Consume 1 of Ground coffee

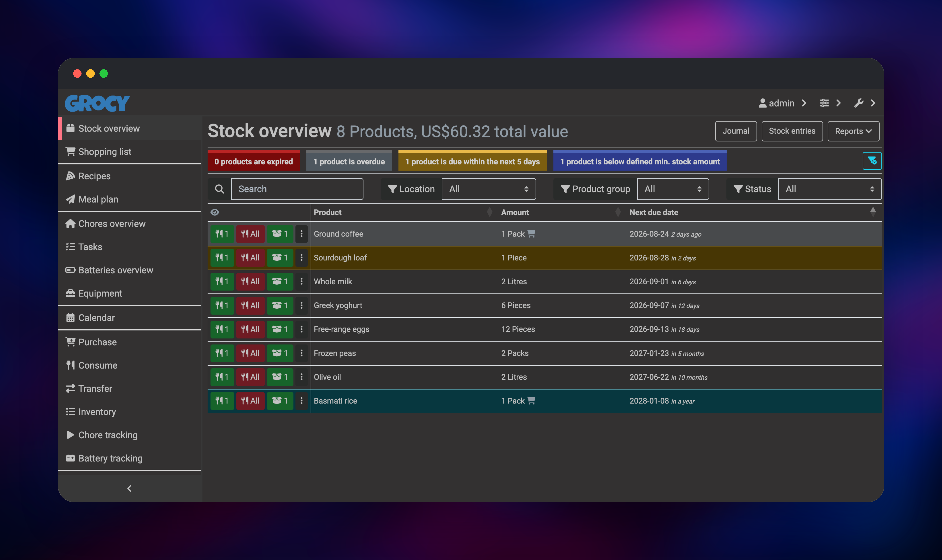pos(222,234)
